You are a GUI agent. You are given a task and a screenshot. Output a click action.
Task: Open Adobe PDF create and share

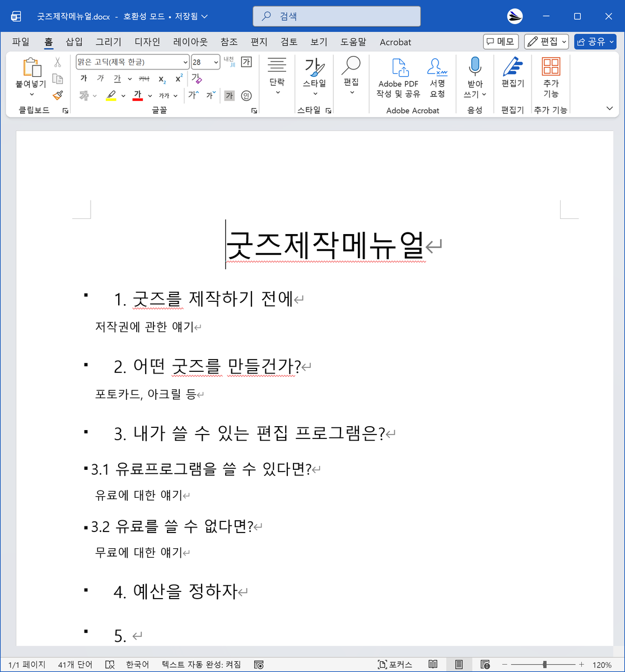tap(398, 78)
